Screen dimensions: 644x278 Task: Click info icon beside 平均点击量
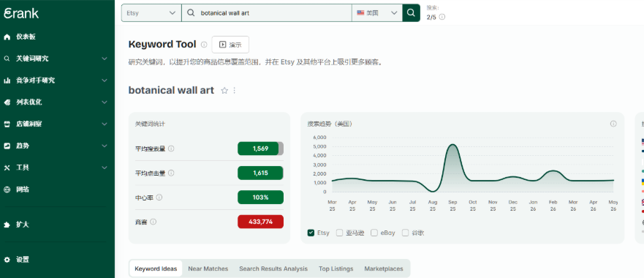pyautogui.click(x=171, y=173)
